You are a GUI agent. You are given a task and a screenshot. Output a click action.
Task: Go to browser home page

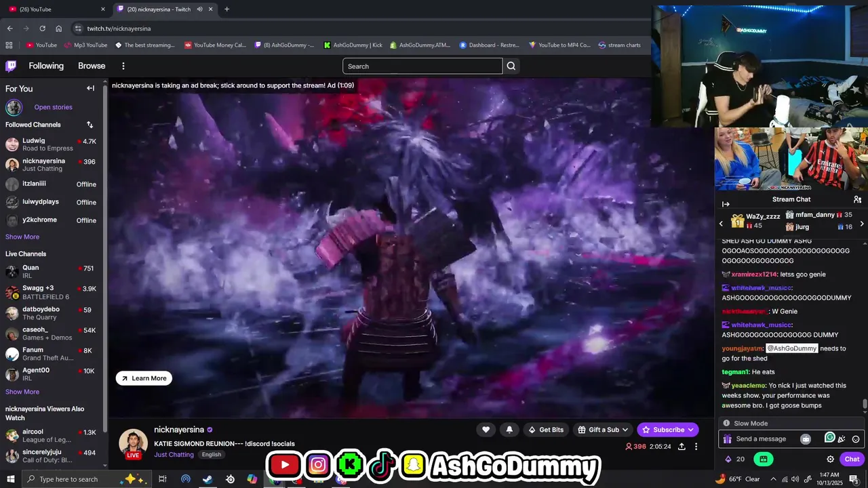pos(58,28)
